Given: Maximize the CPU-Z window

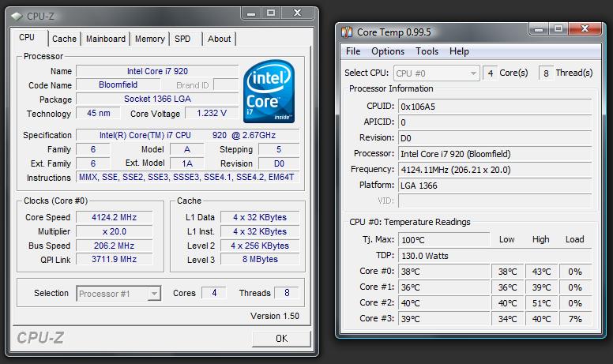Looking at the screenshot, I should [270, 13].
